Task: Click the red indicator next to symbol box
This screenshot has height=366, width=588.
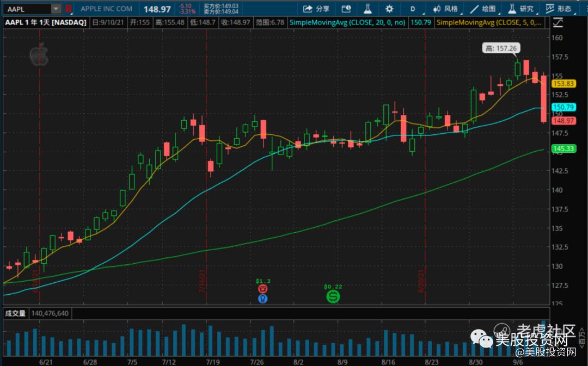Action: [x=68, y=9]
